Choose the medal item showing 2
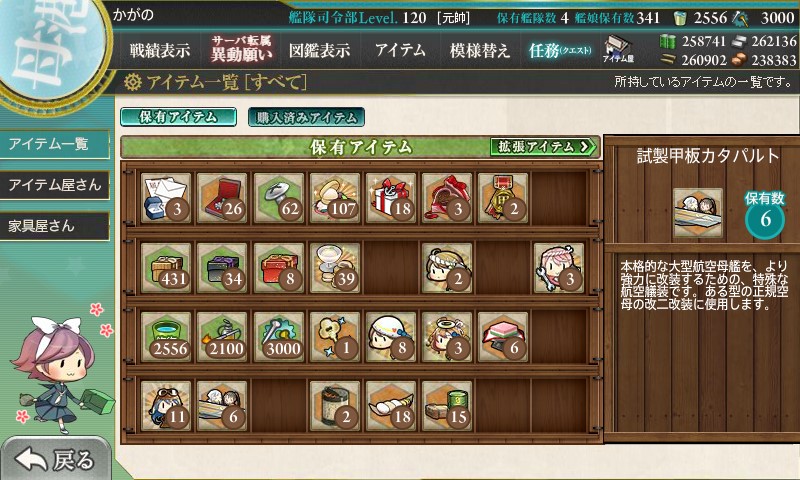This screenshot has height=480, width=800. point(503,198)
